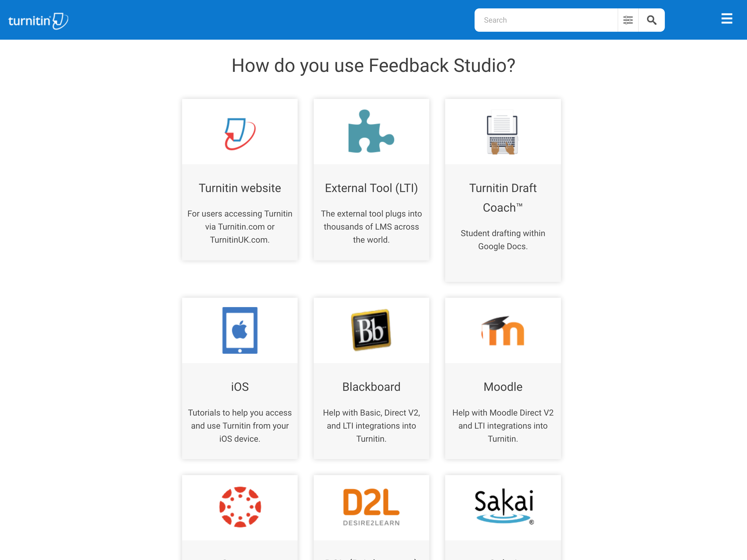Click the blue puzzle piece icon
The width and height of the screenshot is (747, 560).
(371, 132)
